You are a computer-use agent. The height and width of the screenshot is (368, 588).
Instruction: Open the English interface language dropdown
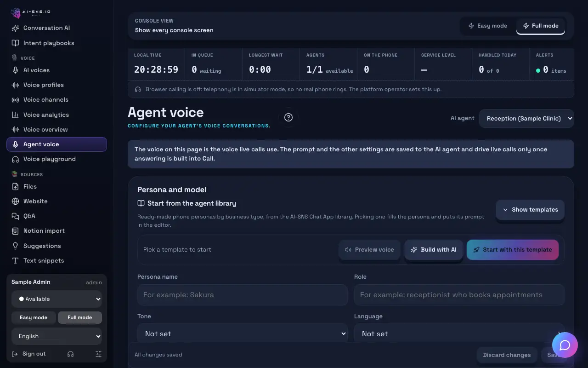click(57, 336)
